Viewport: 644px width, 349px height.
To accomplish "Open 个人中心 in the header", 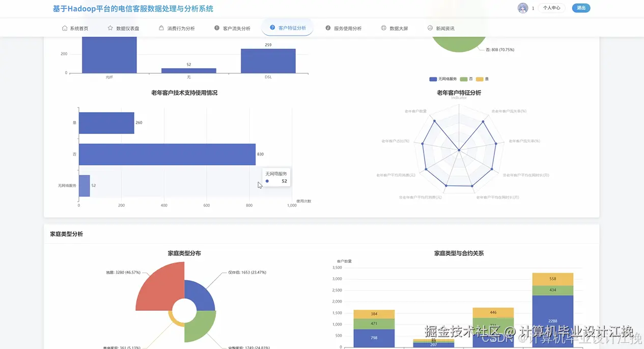I will point(551,8).
